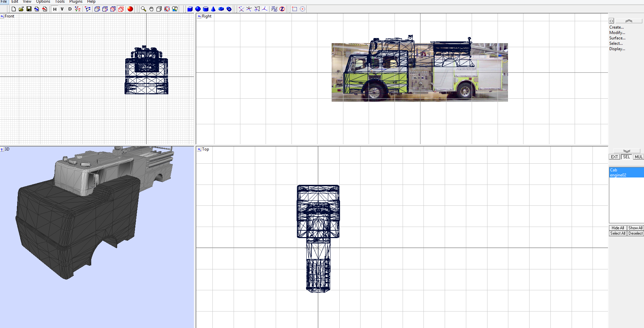Select the Zoom magnifier tool
The height and width of the screenshot is (328, 644).
143,9
